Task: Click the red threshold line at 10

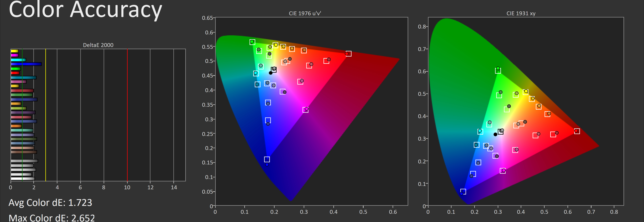Action: coord(127,115)
